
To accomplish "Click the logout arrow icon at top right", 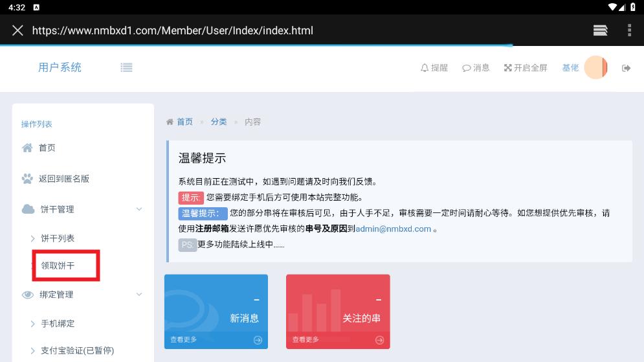I will click(x=626, y=68).
